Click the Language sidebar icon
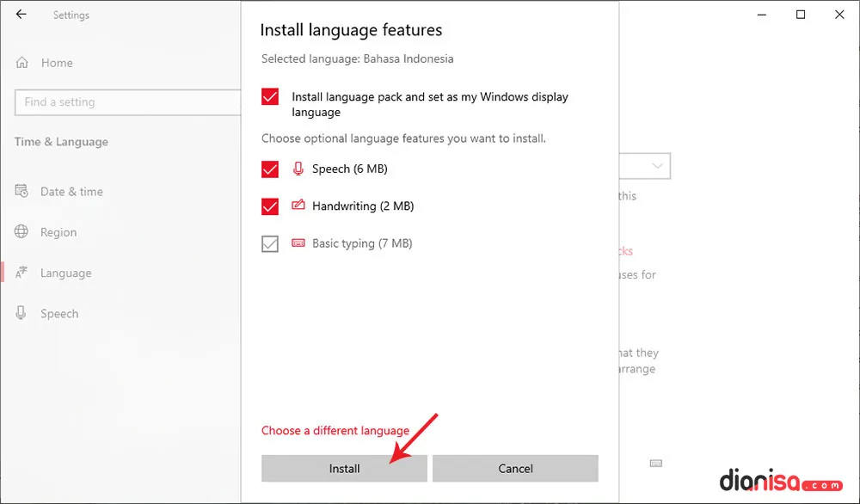This screenshot has height=504, width=860. [21, 272]
